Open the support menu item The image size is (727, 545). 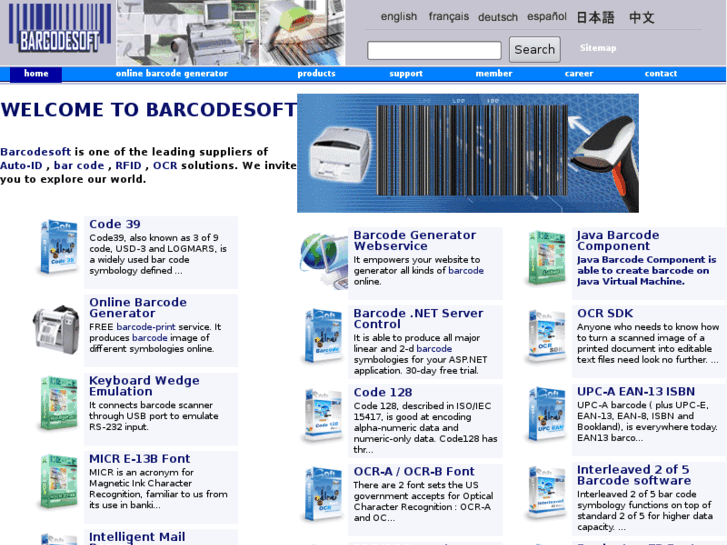coord(406,73)
